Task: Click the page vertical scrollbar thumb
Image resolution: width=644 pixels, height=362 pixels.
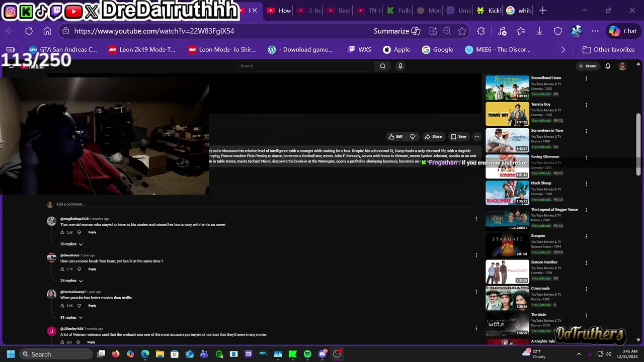Action: point(638,145)
